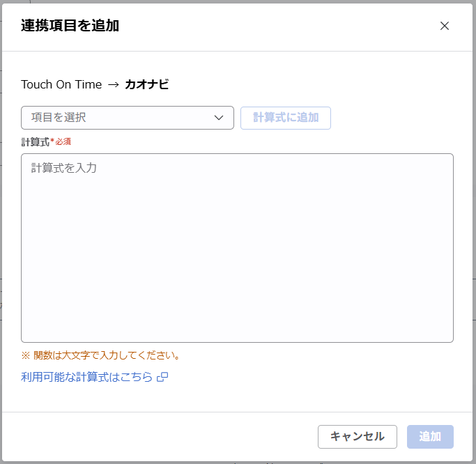Open 利用可能な計算式はこちら link

pos(86,377)
